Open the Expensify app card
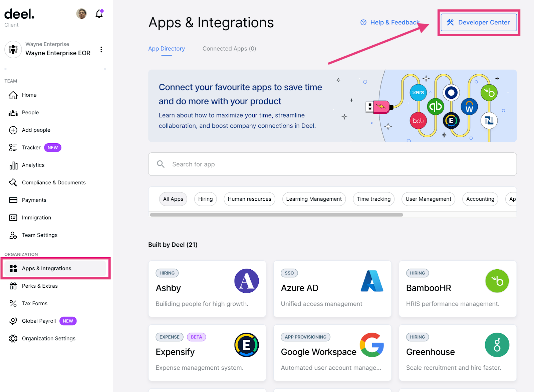The height and width of the screenshot is (392, 534). pos(207,353)
